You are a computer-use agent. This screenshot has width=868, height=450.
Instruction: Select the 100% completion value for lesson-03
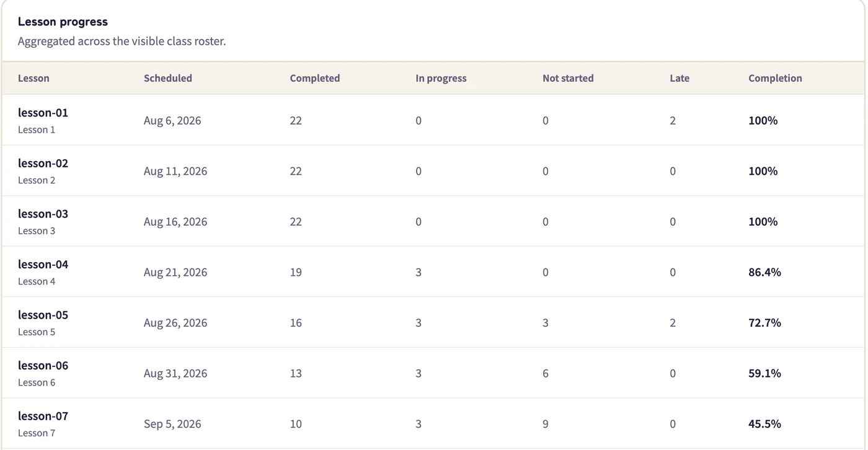[763, 222]
